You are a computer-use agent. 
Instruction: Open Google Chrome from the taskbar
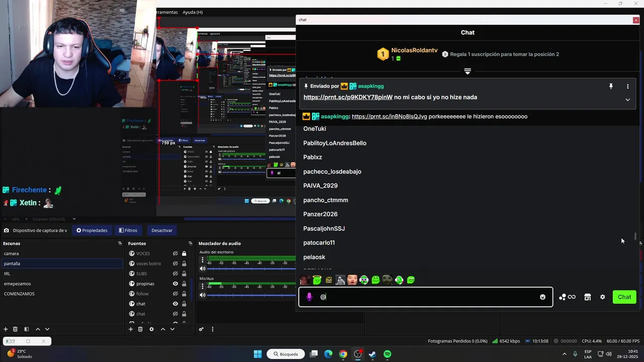point(343,354)
